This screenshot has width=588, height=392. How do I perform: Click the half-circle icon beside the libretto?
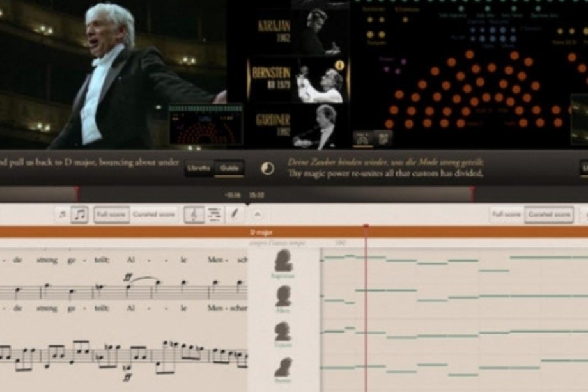pyautogui.click(x=267, y=168)
